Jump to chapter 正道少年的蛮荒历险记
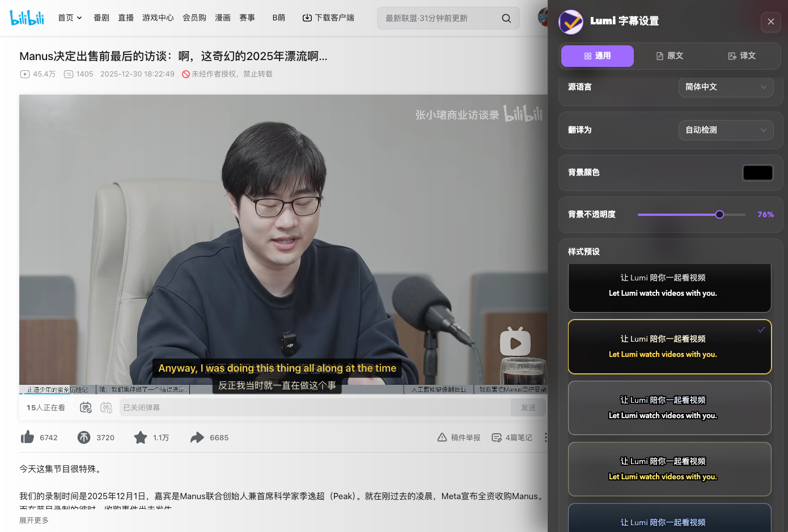 pyautogui.click(x=57, y=389)
